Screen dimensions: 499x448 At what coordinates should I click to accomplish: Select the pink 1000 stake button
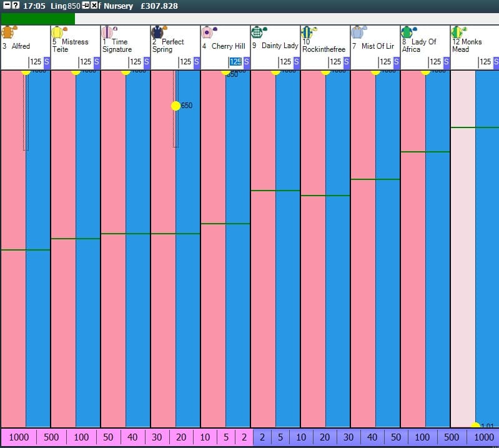pos(19,437)
